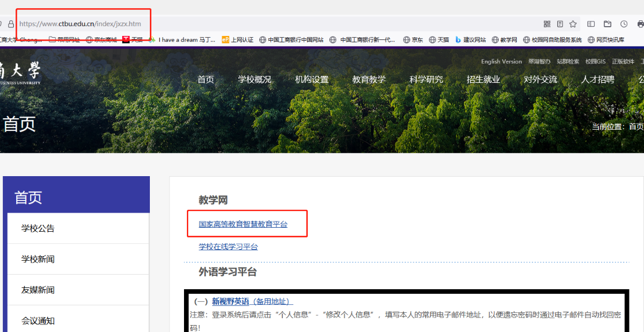
Task: Open the 天猫 bookmark with red T icon
Action: tap(133, 40)
